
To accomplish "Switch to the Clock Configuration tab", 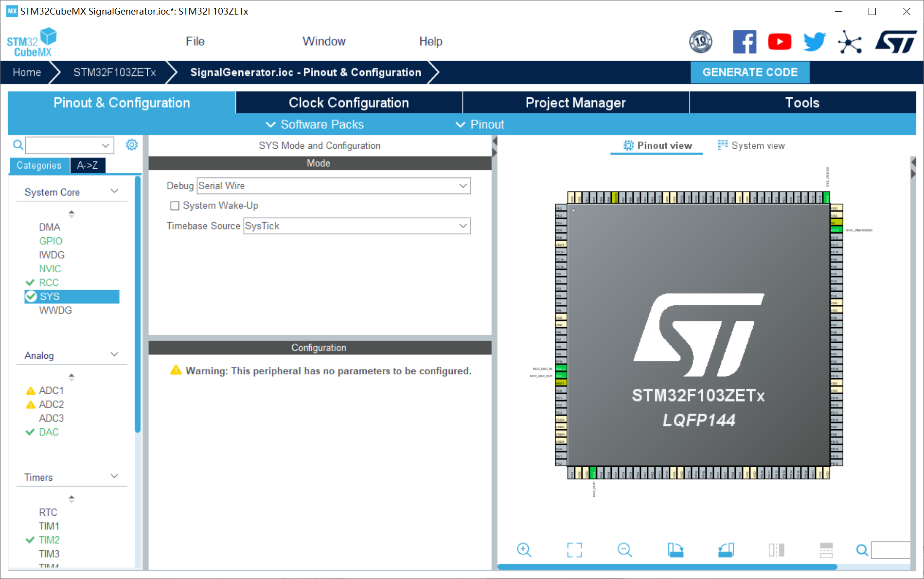I will [349, 103].
